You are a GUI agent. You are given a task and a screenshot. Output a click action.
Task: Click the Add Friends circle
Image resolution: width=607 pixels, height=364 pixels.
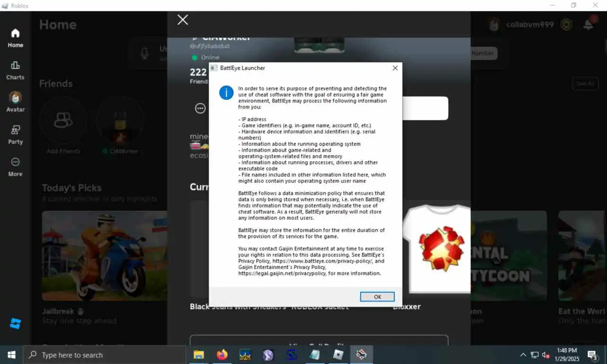[63, 120]
